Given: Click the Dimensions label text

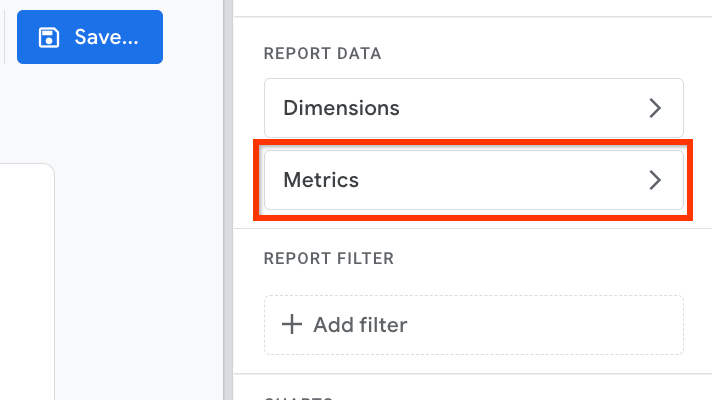Looking at the screenshot, I should click(341, 108).
